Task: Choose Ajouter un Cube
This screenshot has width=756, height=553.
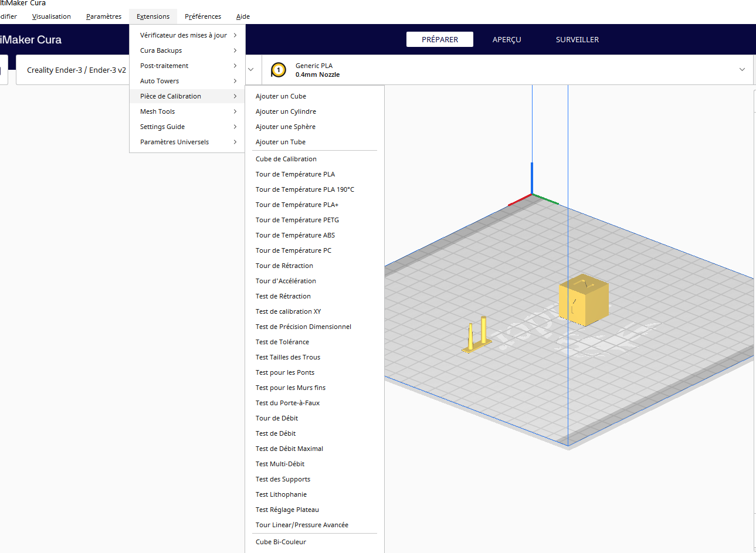Action: point(314,96)
